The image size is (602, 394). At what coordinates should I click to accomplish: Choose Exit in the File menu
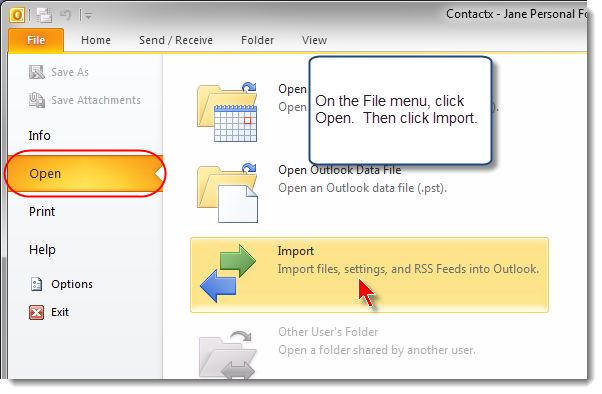click(60, 312)
